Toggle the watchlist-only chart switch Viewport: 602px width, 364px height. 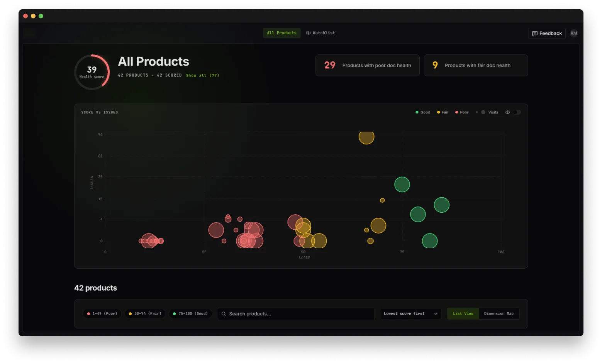(x=517, y=112)
